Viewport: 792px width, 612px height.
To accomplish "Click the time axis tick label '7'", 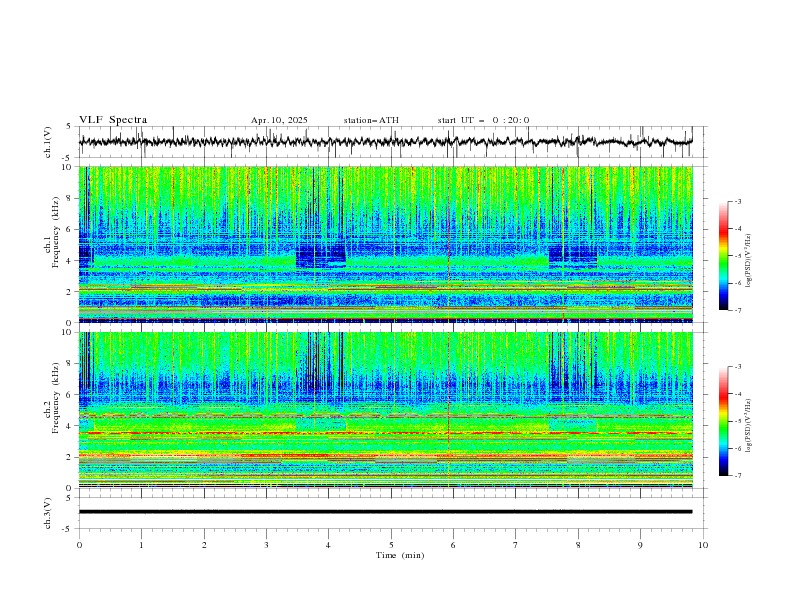I will coord(516,545).
